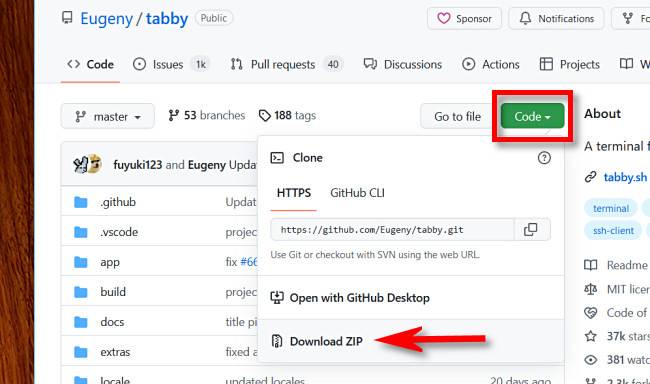Image resolution: width=650 pixels, height=384 pixels.
Task: Click the Public visibility label
Action: (214, 18)
